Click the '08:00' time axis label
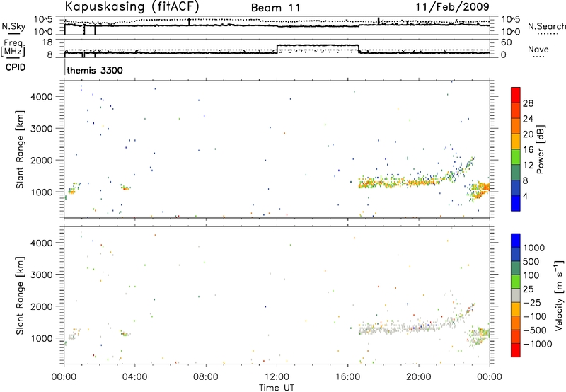Screen dimensions: 566x392 pyautogui.click(x=206, y=377)
